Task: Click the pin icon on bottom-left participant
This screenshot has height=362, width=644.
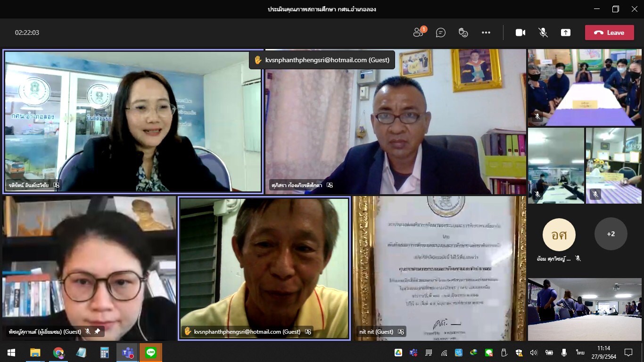Action: point(97,332)
